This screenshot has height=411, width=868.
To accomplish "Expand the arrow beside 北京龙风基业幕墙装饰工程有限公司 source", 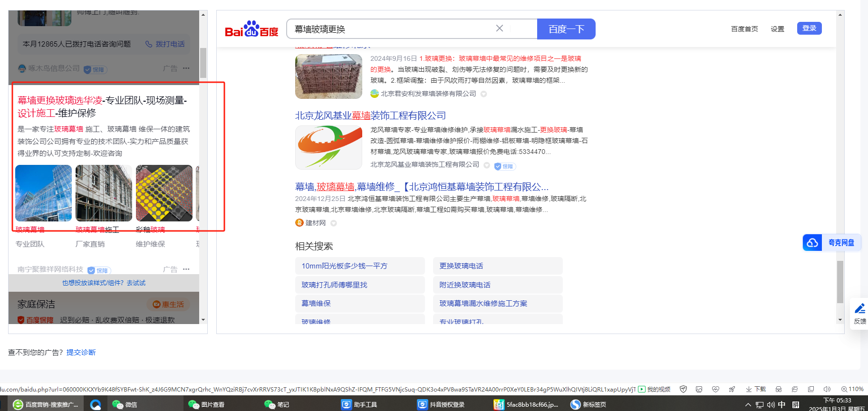I will 487,165.
